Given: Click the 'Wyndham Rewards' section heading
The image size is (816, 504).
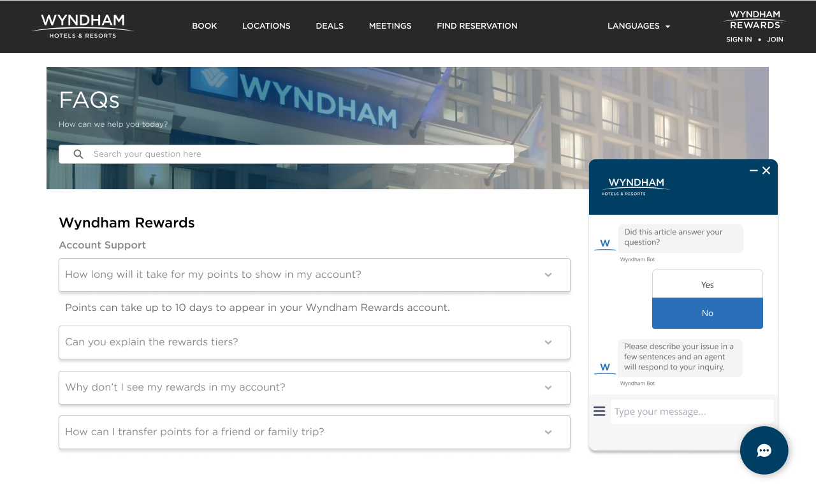Looking at the screenshot, I should coord(127,223).
